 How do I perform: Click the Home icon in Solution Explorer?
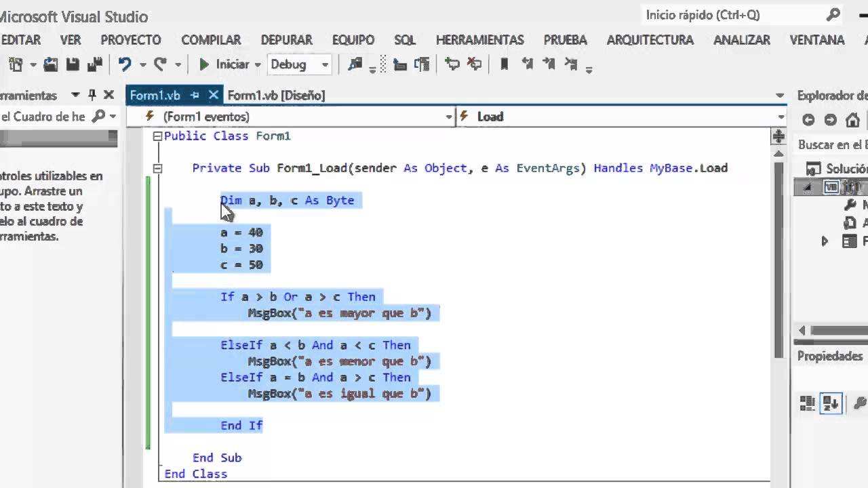852,120
